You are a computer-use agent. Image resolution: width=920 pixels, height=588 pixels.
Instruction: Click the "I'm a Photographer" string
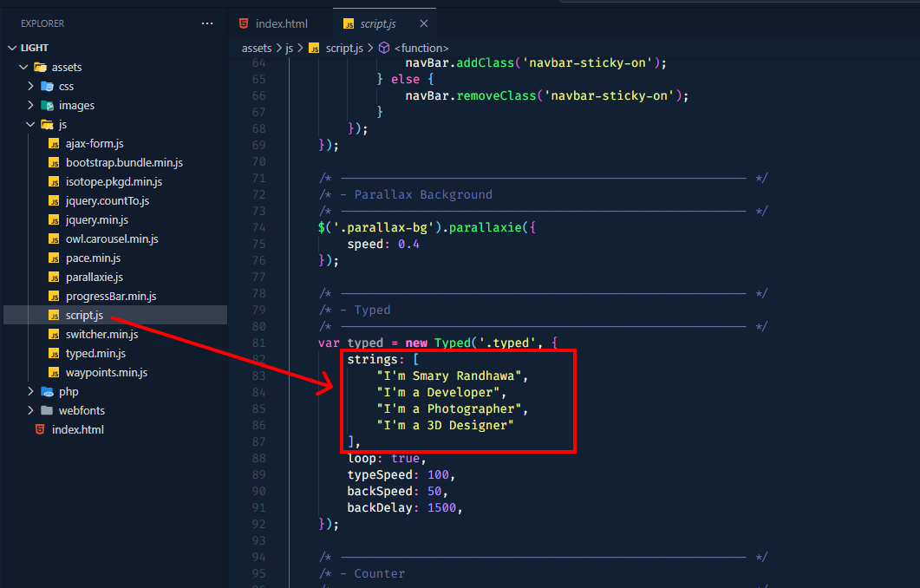(x=449, y=409)
